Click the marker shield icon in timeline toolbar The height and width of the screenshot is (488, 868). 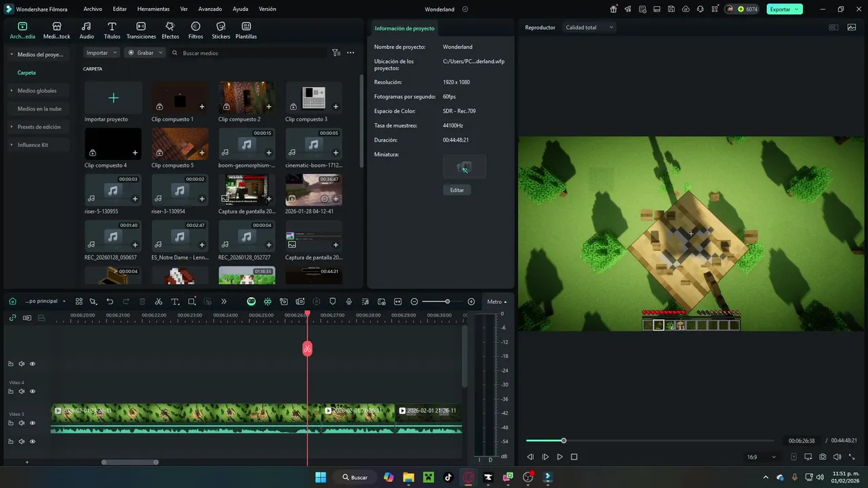(332, 302)
